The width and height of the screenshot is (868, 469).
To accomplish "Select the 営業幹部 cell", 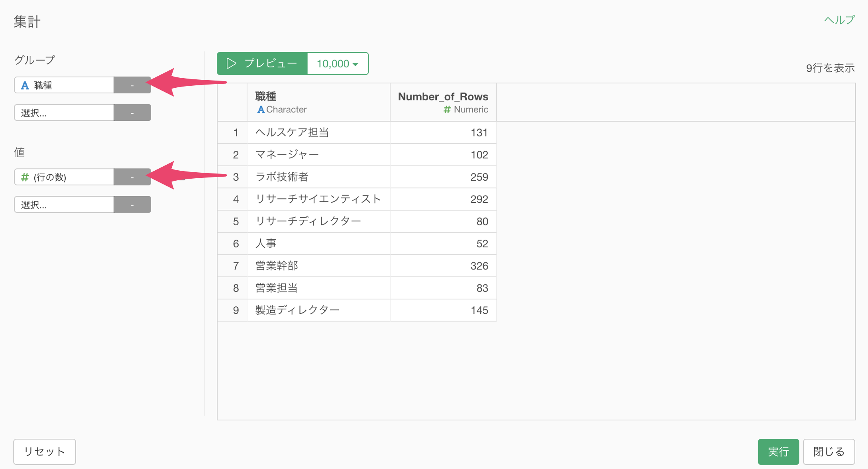I will [318, 266].
